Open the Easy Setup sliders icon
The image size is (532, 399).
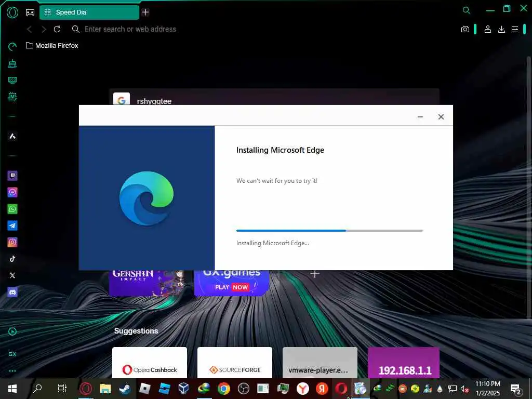[x=515, y=29]
